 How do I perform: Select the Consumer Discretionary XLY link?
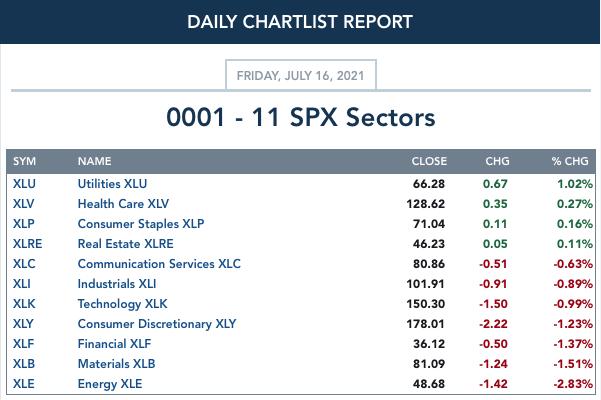157,324
